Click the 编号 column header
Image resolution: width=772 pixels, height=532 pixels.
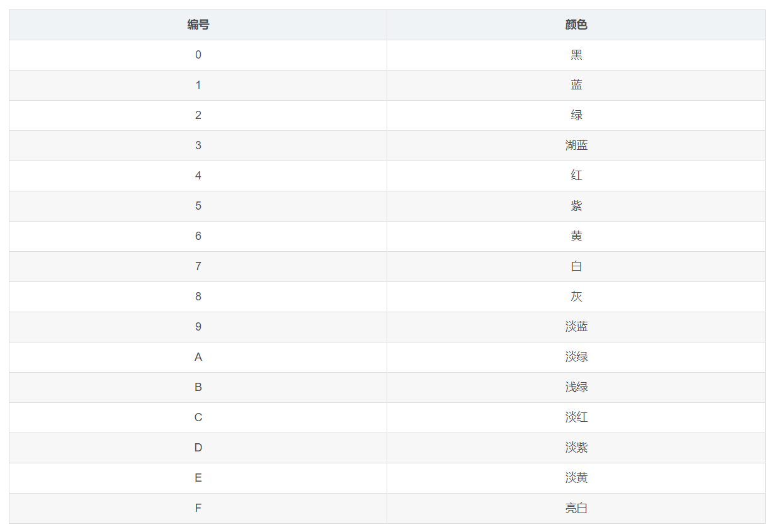point(198,25)
